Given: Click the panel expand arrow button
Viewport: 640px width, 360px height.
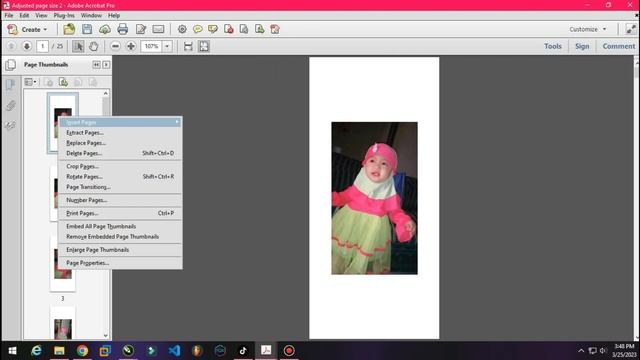Looking at the screenshot, I should coord(106,64).
